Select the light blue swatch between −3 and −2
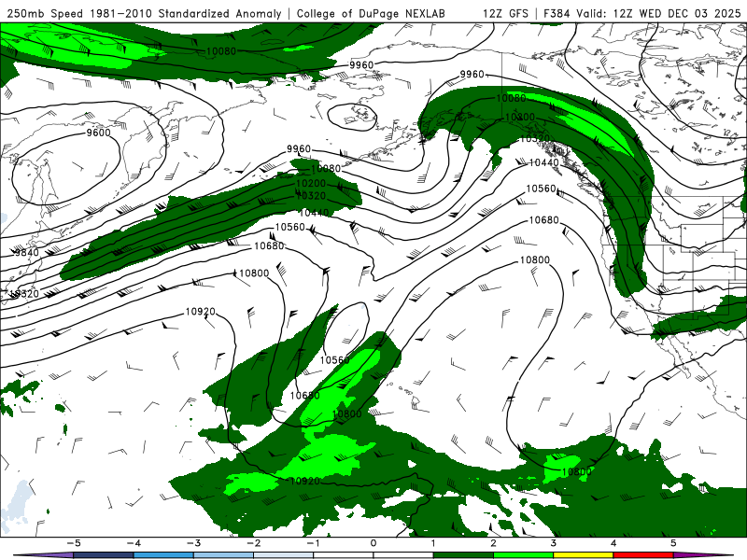The width and height of the screenshot is (747, 560). pos(223,555)
